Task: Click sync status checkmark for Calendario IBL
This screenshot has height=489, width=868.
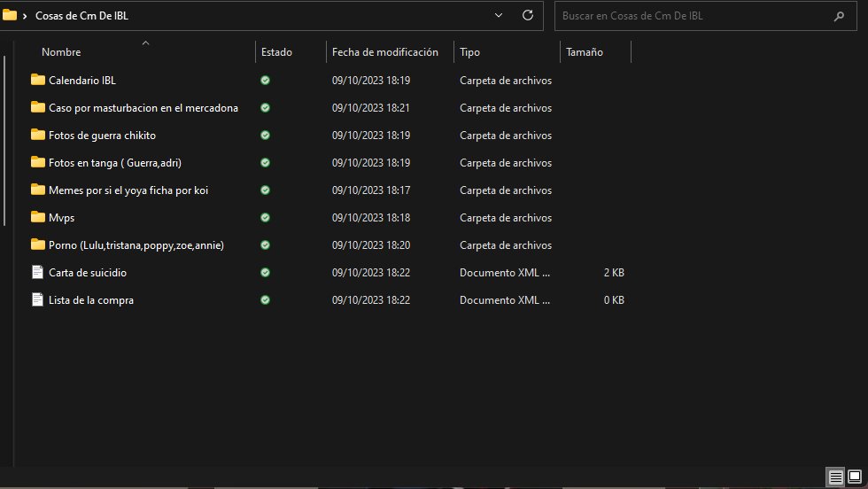Action: (x=265, y=81)
